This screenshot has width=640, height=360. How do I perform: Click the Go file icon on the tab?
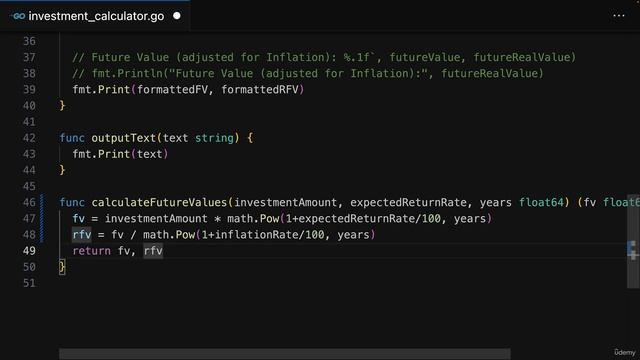tap(18, 16)
